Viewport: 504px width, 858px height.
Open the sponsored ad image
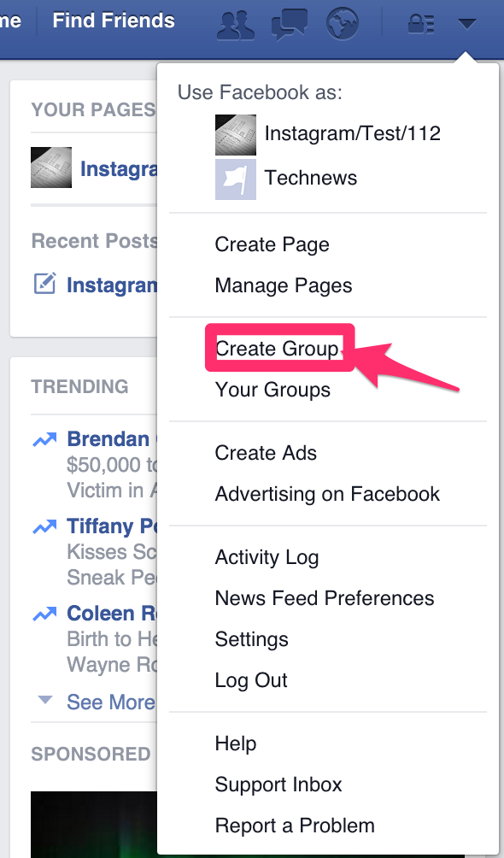pos(94,825)
